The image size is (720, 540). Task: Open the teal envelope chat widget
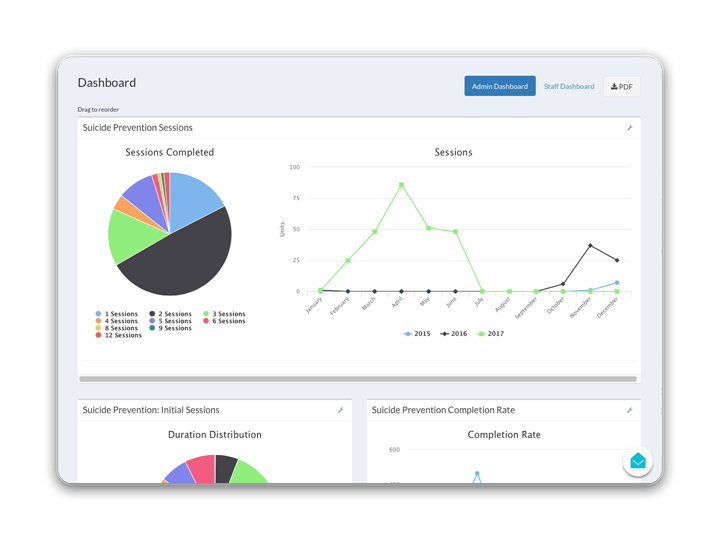click(638, 461)
